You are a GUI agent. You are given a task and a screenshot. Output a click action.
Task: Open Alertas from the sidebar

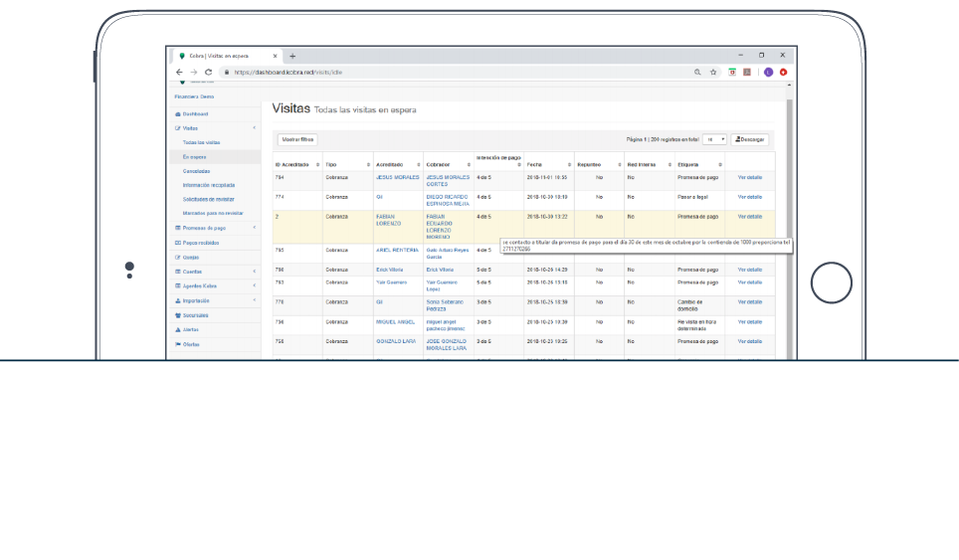point(190,329)
